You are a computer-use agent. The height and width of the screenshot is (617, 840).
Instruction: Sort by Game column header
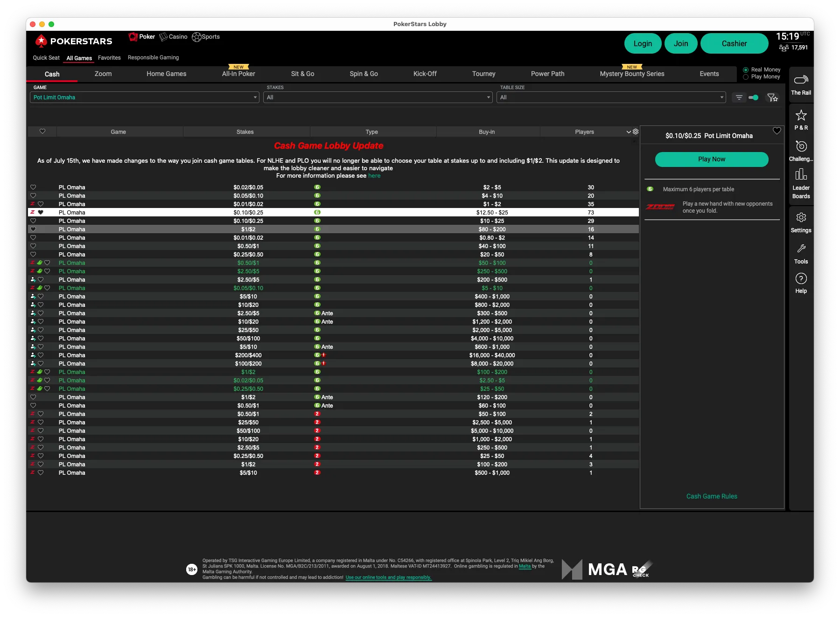click(119, 132)
